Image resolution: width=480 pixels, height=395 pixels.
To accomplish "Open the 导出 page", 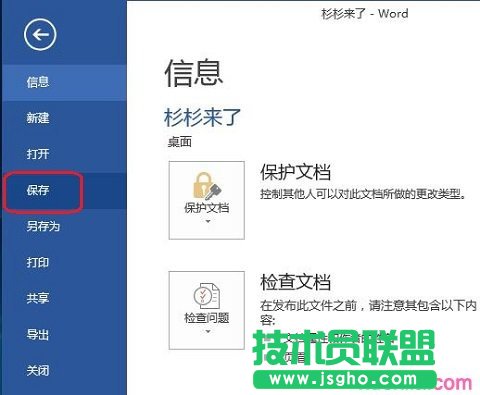I will click(64, 334).
